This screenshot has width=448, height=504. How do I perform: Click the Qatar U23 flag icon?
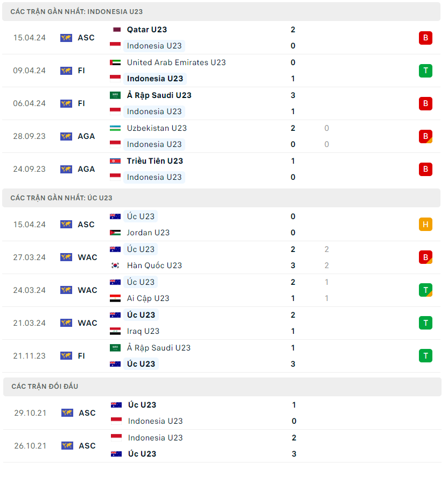[x=115, y=30]
